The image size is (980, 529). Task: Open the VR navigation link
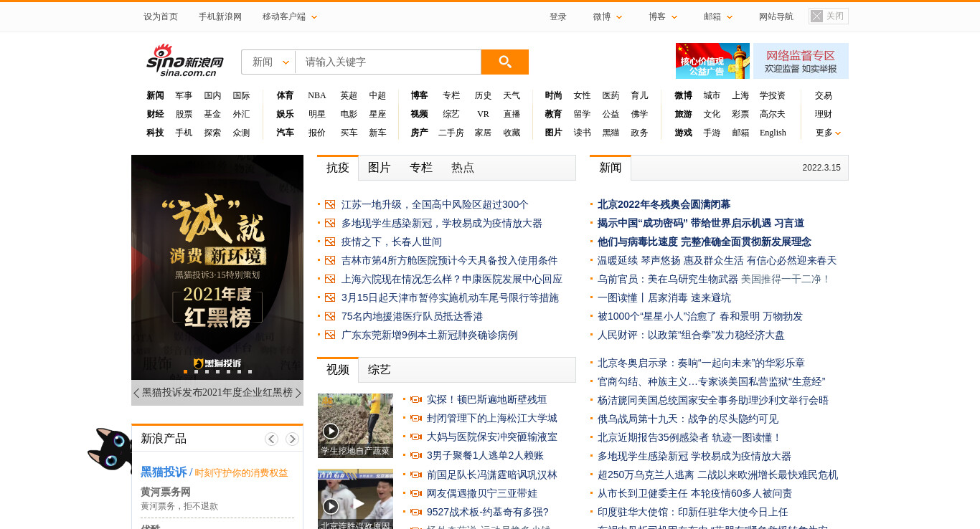(483, 114)
